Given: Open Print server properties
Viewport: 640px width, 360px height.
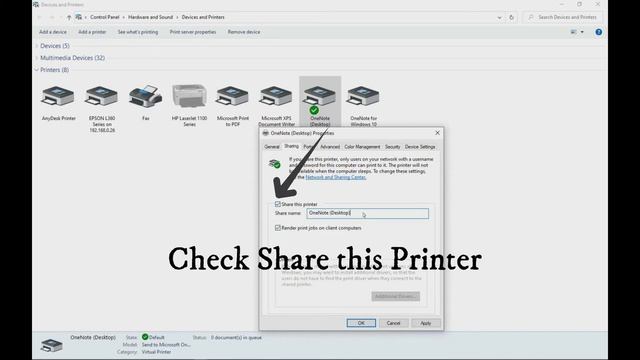Looking at the screenshot, I should coord(193,32).
